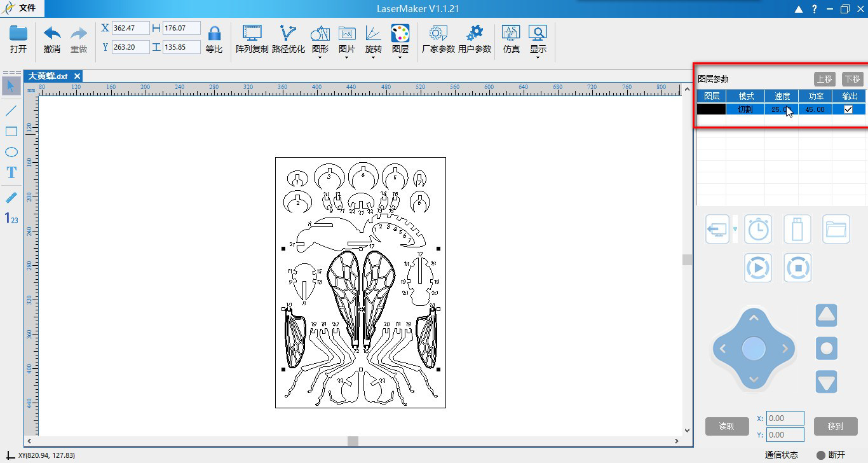Open 厂家参数 manufacturer parameters

click(x=438, y=39)
